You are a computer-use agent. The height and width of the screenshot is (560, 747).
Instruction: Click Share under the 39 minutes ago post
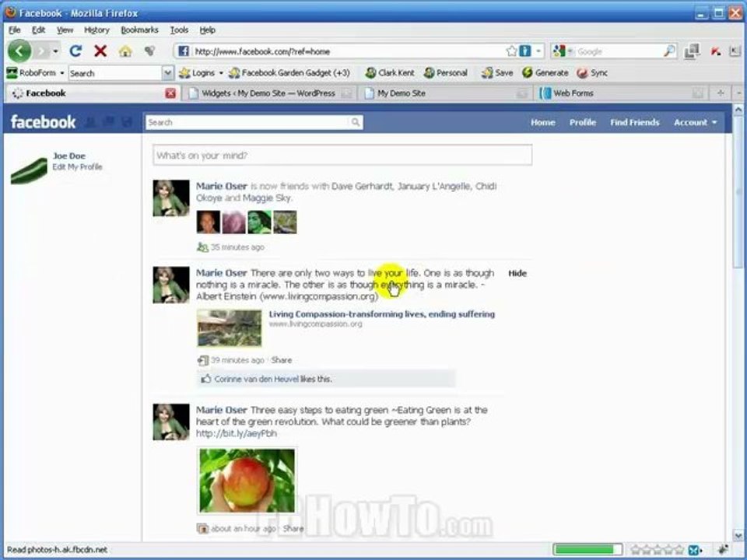coord(281,360)
